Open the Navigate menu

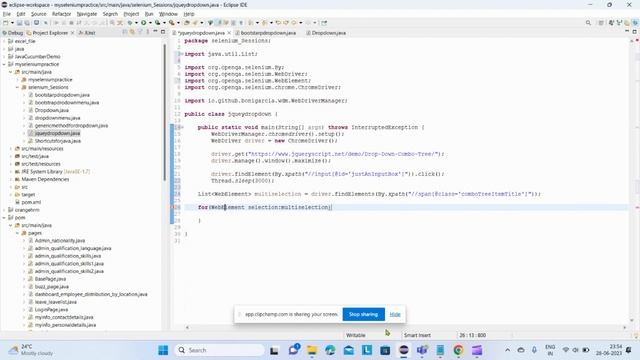[87, 14]
